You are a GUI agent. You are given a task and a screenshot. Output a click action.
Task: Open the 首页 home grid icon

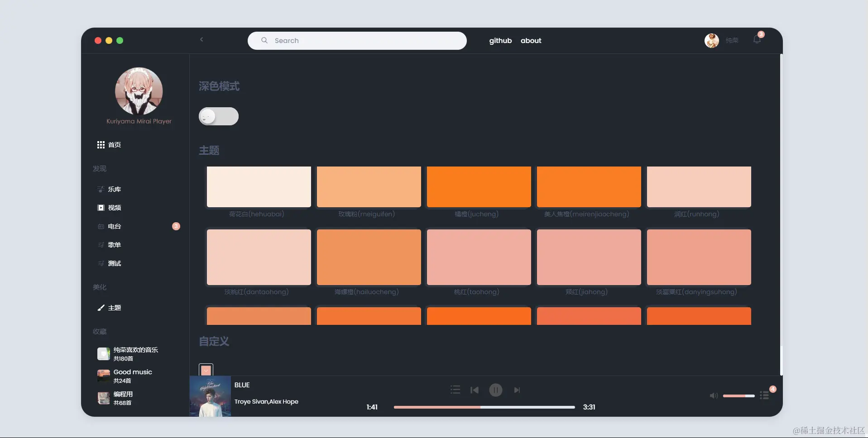(x=101, y=145)
